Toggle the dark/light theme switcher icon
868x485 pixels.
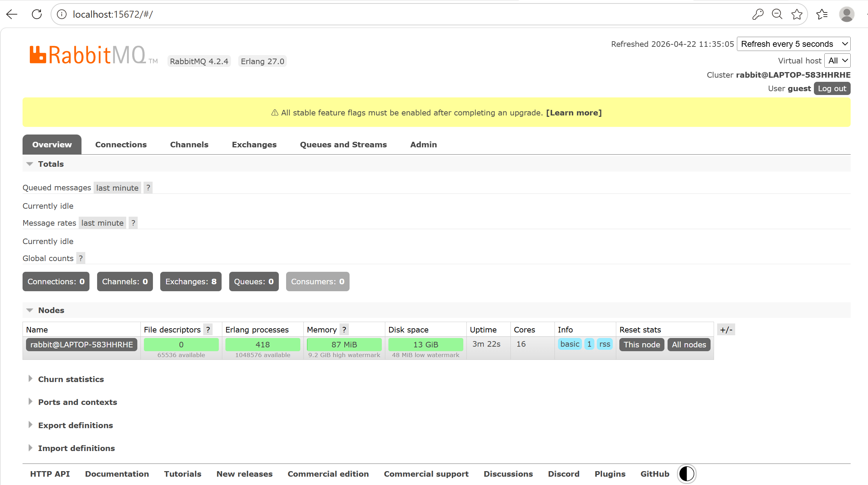(687, 474)
